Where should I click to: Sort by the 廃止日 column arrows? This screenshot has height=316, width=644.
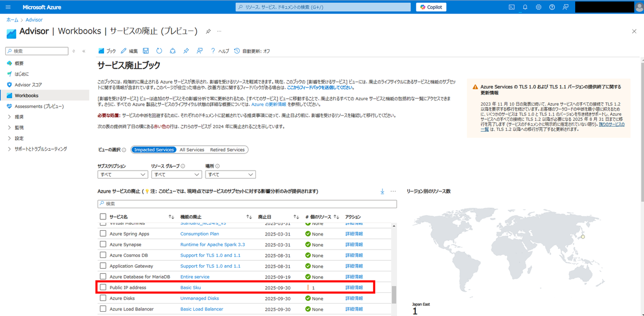pyautogui.click(x=296, y=217)
